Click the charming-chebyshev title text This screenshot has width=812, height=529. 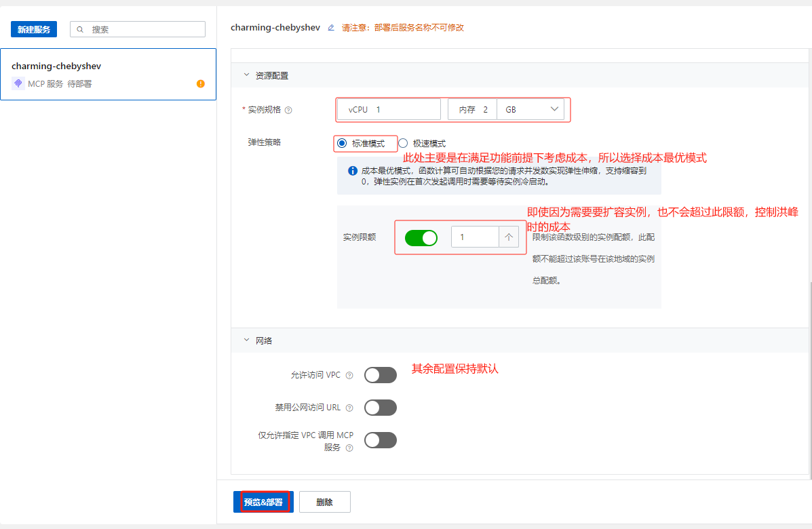pyautogui.click(x=275, y=27)
